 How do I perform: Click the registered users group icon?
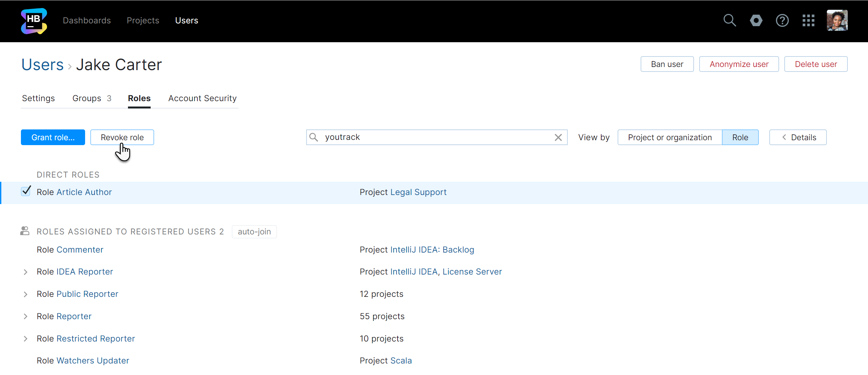(25, 231)
